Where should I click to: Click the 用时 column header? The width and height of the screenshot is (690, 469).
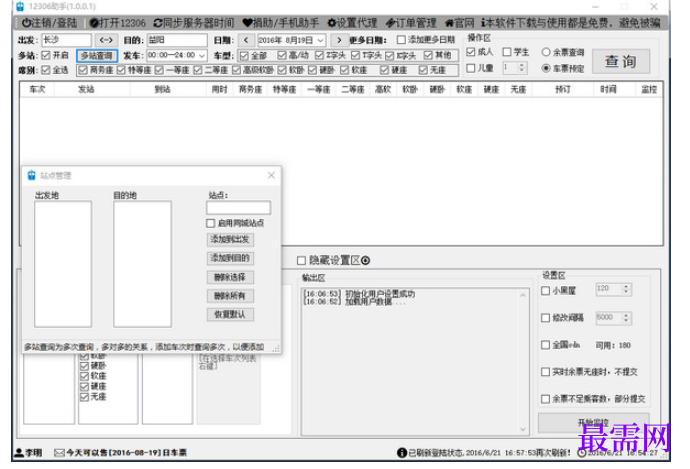coord(219,89)
